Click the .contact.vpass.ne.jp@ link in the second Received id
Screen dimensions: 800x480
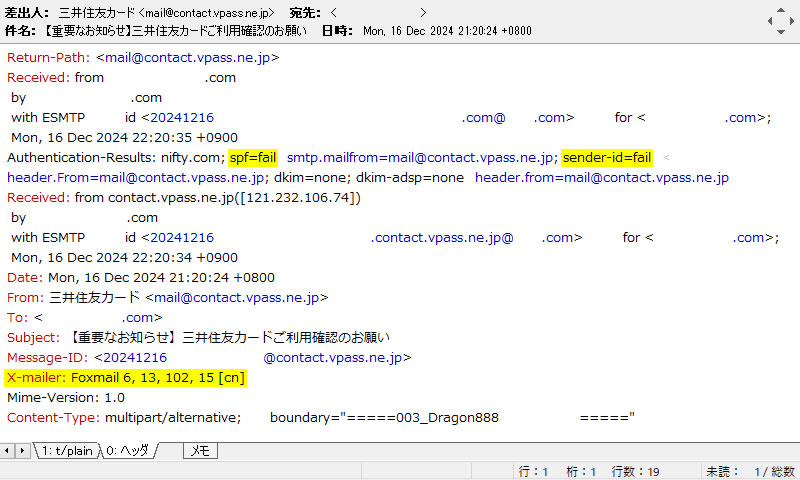click(x=442, y=238)
